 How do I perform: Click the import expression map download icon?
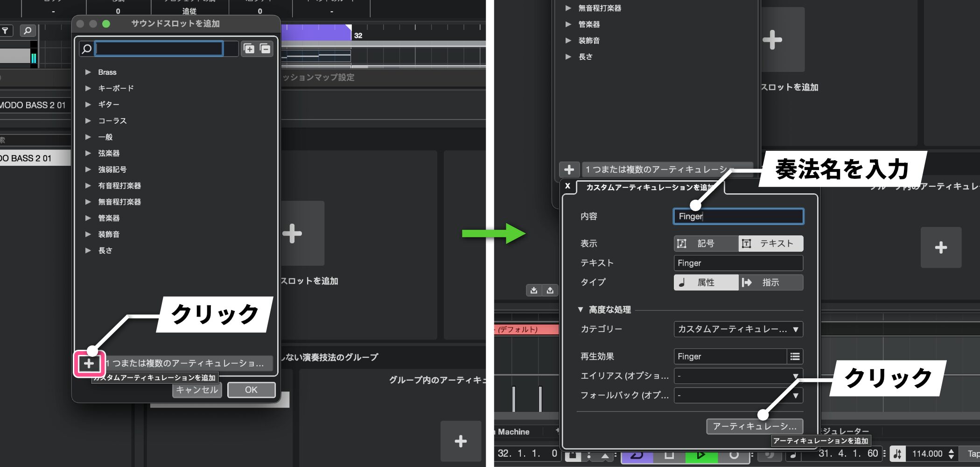(534, 290)
